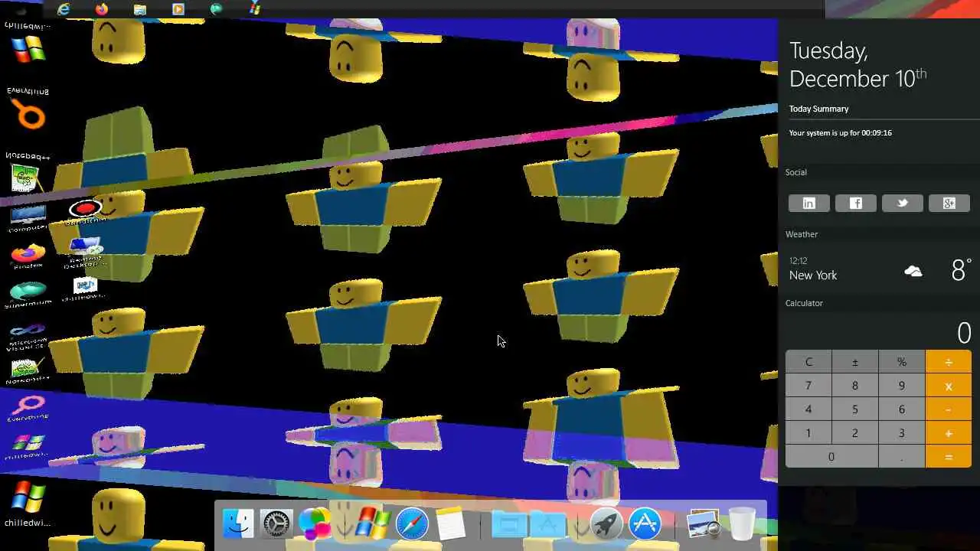Click the divide calculator key
This screenshot has height=551, width=980.
tap(949, 362)
